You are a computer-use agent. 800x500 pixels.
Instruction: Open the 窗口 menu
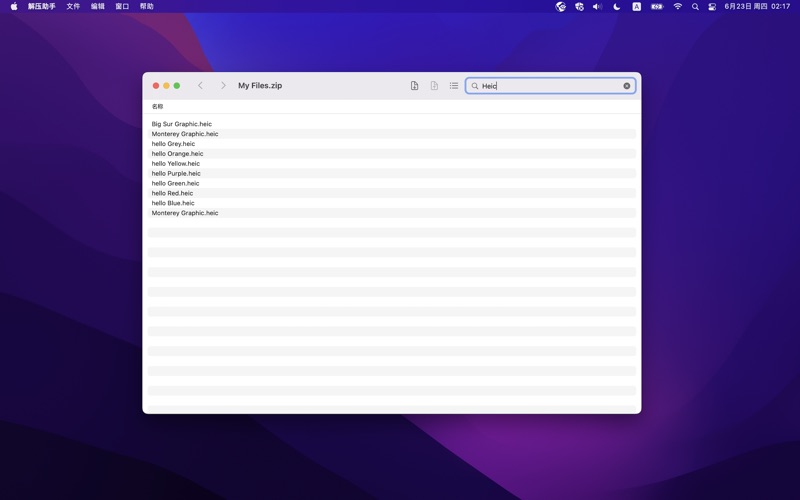[x=122, y=6]
